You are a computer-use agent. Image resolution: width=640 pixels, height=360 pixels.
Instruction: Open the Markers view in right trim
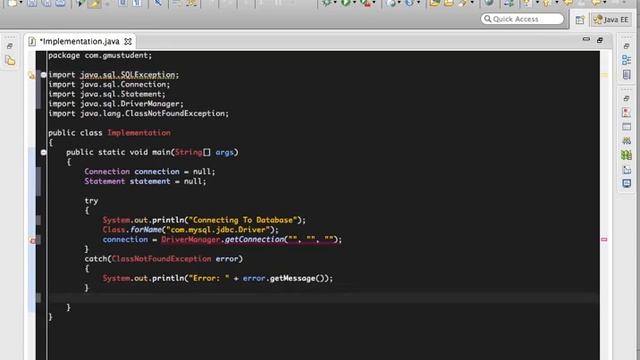(626, 113)
